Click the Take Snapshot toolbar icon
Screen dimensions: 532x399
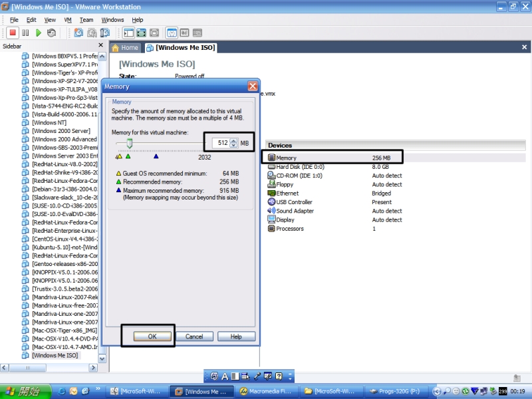(x=78, y=33)
